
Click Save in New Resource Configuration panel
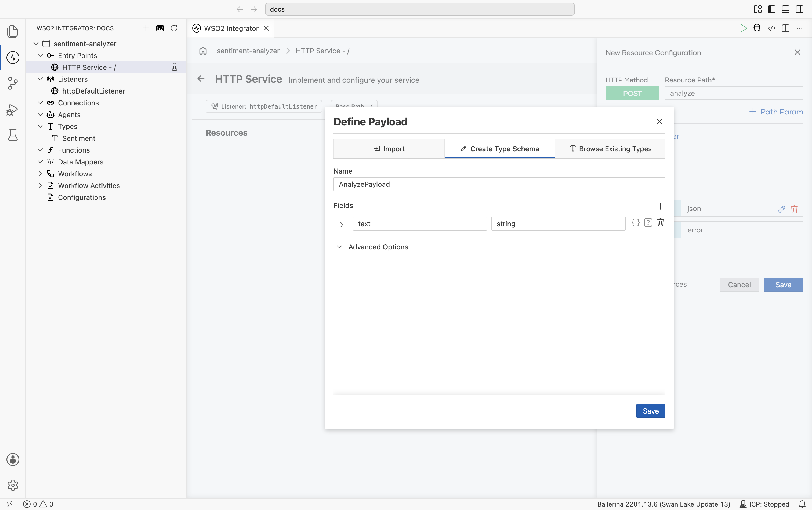[x=783, y=285]
